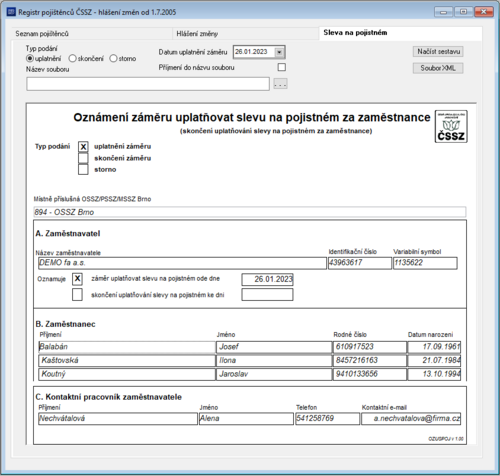Click the first name Jaroslav cell

point(274,374)
